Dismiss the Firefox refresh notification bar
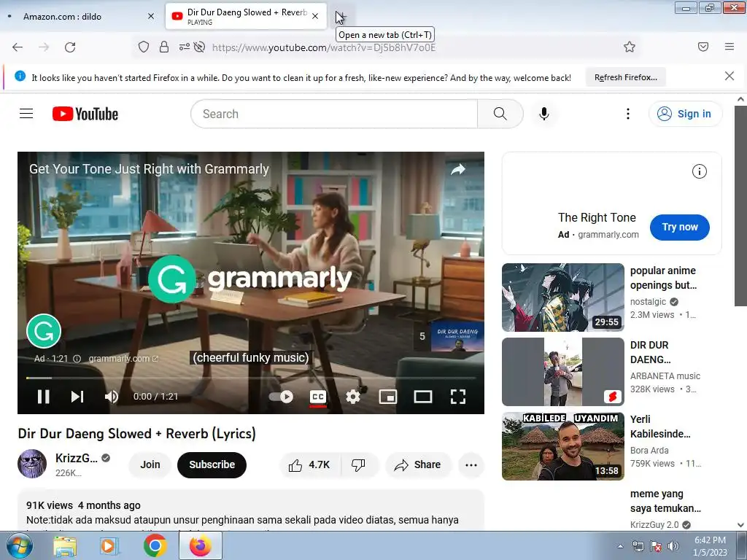This screenshot has height=560, width=747. (729, 76)
